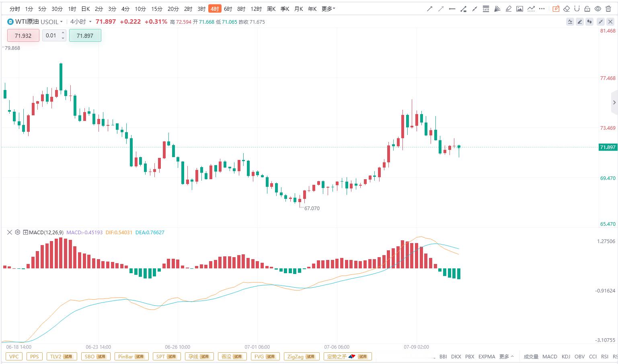Image resolution: width=618 pixels, height=364 pixels.
Task: Select the dashed arrow line drawing tool
Action: (x=441, y=9)
